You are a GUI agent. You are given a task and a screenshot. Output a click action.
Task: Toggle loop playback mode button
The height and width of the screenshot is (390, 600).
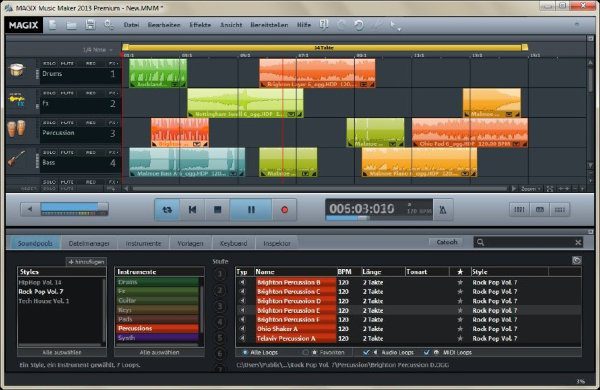tap(167, 209)
